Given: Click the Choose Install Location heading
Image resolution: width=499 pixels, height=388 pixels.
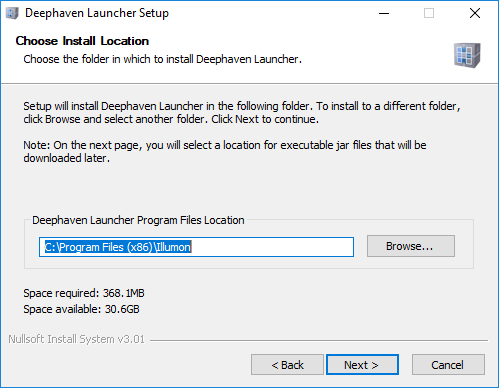Looking at the screenshot, I should (82, 41).
